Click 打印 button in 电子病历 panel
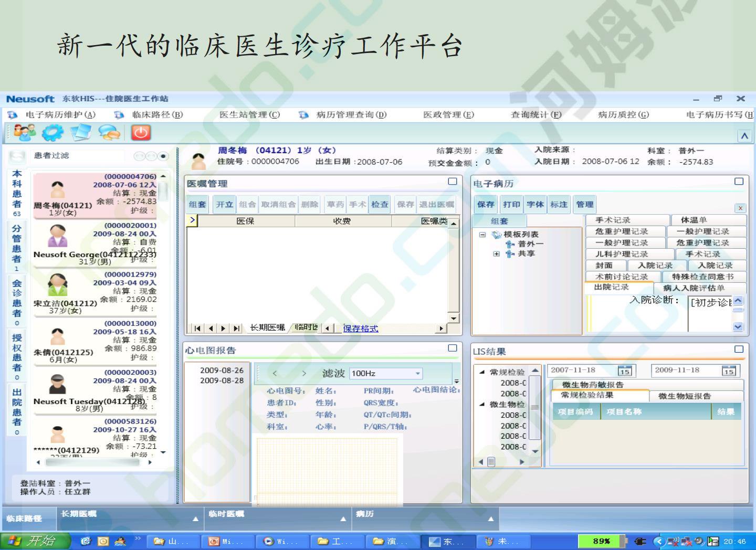Screen dimensions: 756x550 (511, 205)
